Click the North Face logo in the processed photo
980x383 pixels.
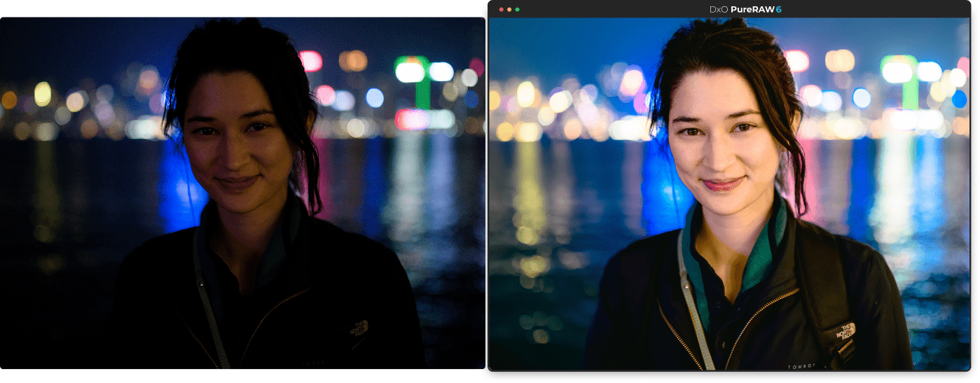846,332
